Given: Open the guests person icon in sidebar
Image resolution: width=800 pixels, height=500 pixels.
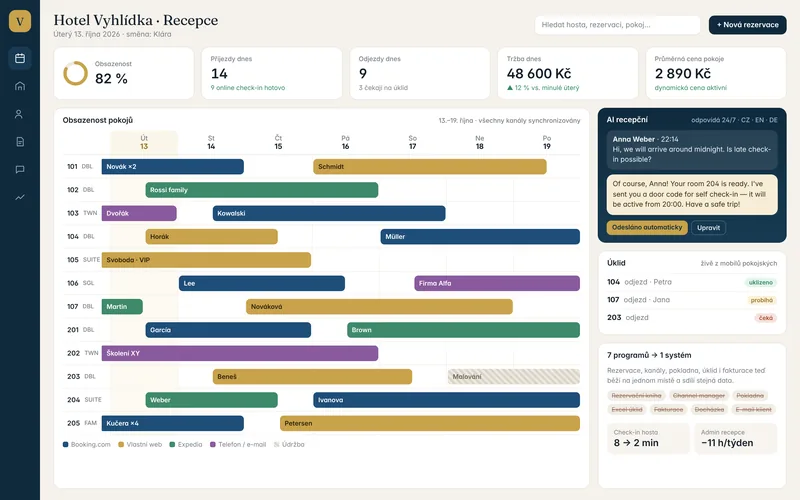Looking at the screenshot, I should [20, 114].
